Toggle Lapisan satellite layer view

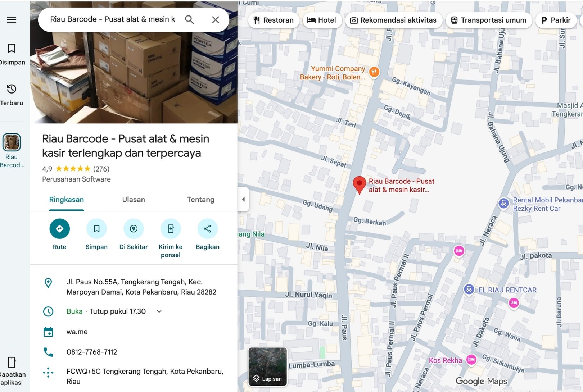[x=267, y=366]
